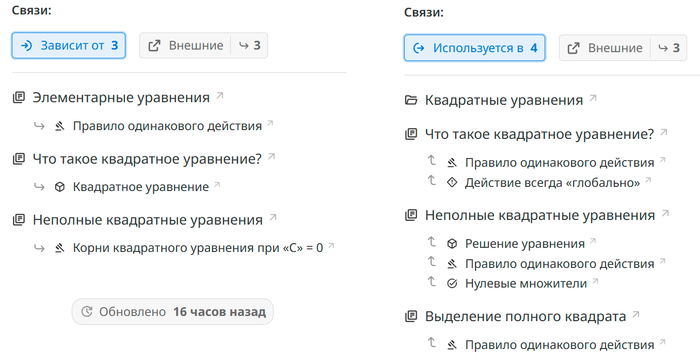Open «Корни квадратного уравнения при «С» = 0»
This screenshot has height=364, width=700.
[198, 247]
